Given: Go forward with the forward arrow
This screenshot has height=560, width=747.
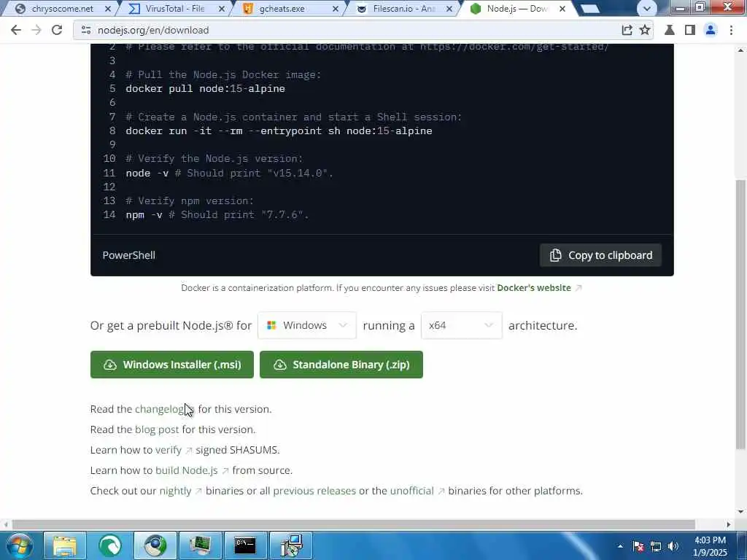Looking at the screenshot, I should coord(36,30).
